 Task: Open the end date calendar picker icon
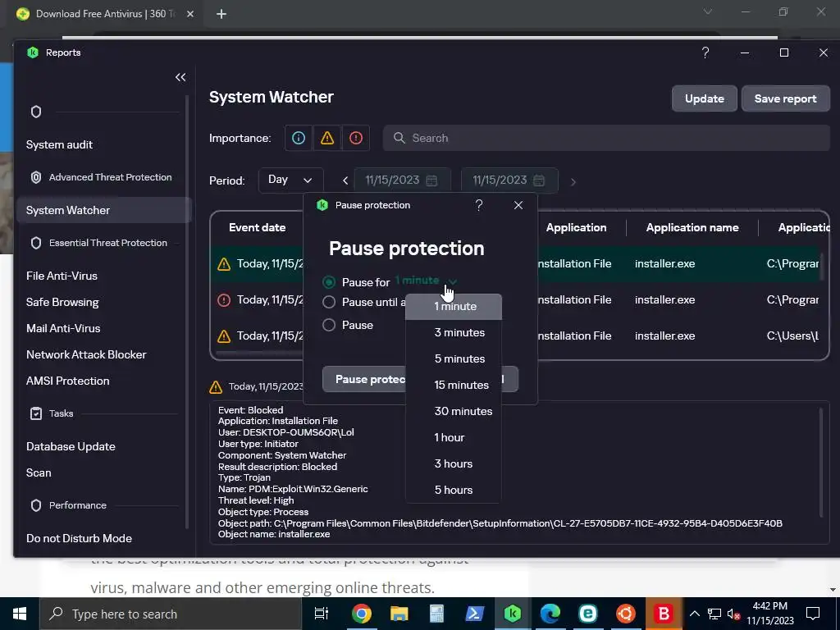[x=539, y=180]
